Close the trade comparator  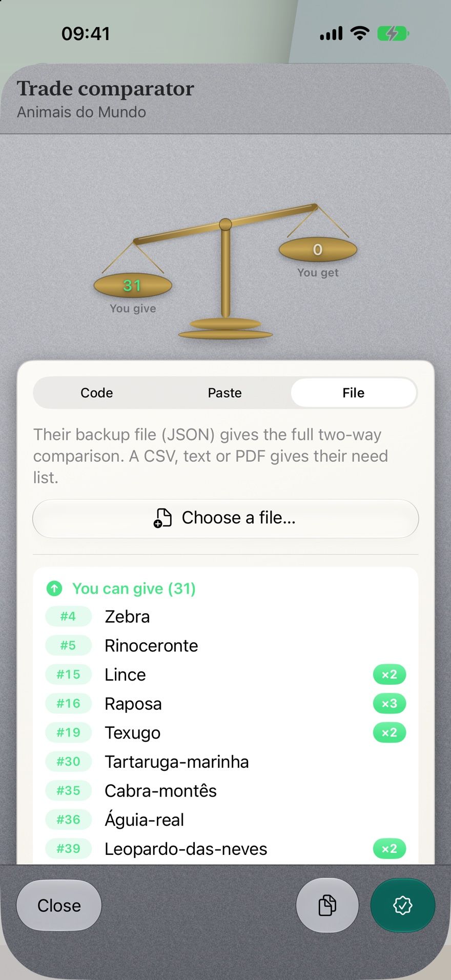coord(59,905)
